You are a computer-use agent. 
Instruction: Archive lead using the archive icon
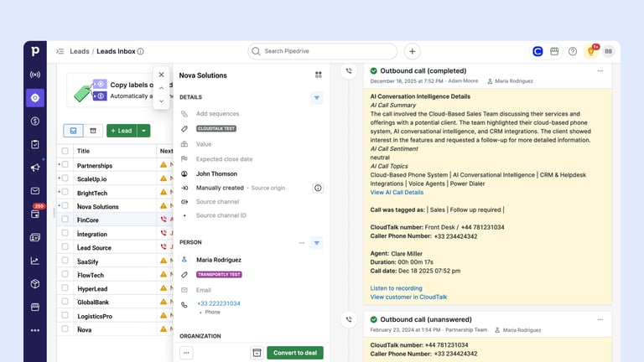[257, 353]
